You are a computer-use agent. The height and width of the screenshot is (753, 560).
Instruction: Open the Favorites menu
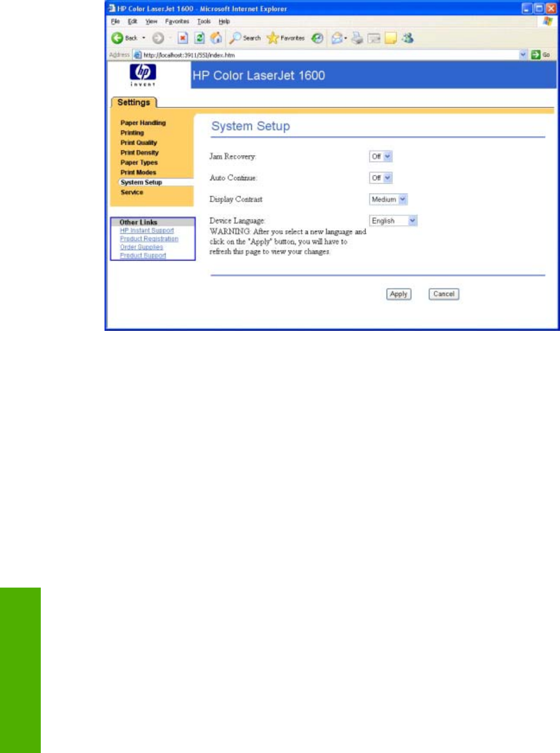tap(177, 21)
